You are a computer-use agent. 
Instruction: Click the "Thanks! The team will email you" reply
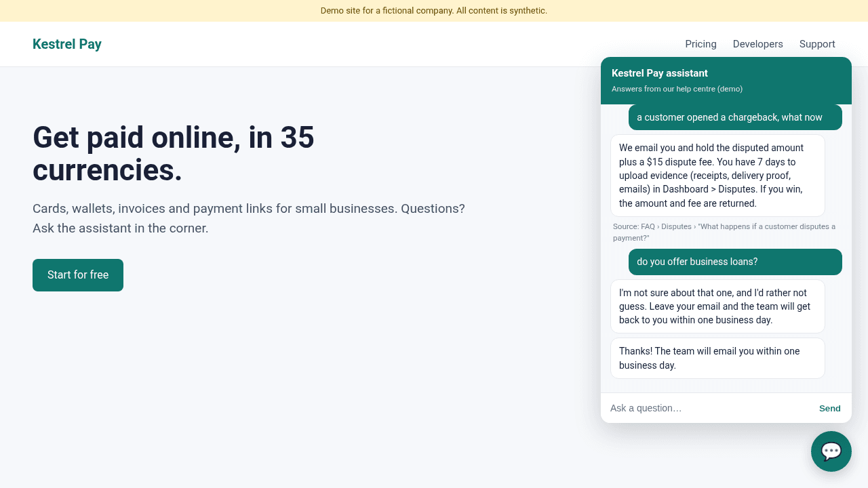coord(717,358)
